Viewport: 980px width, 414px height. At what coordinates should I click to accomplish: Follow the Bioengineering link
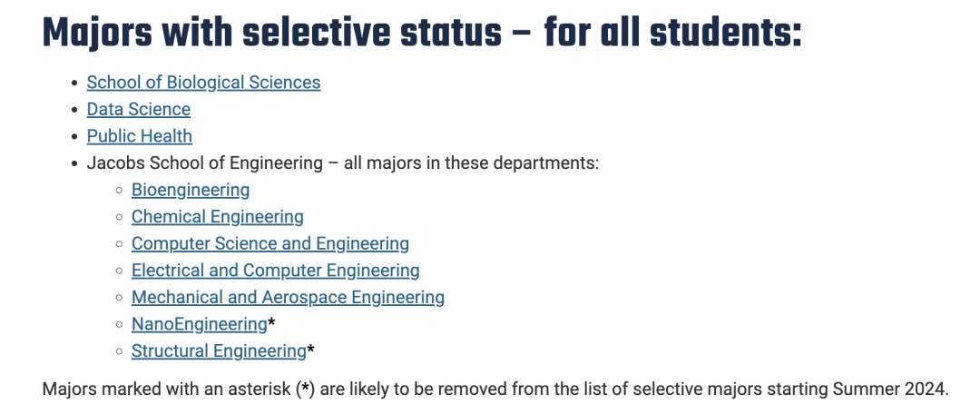coord(191,190)
